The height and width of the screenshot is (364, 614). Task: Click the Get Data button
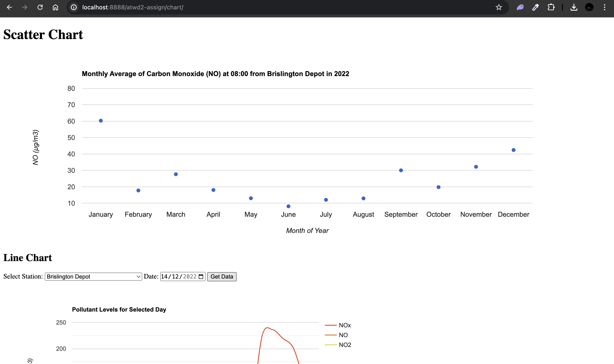click(x=222, y=276)
